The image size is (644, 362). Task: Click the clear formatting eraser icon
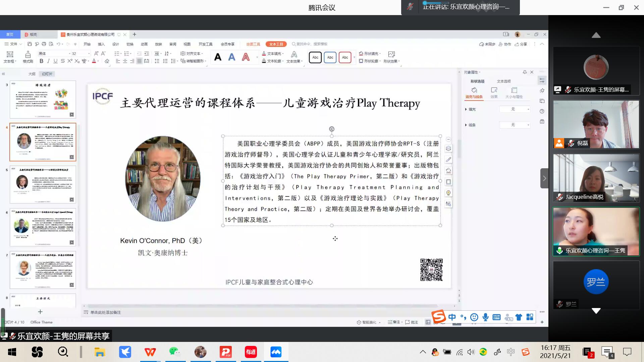(107, 61)
